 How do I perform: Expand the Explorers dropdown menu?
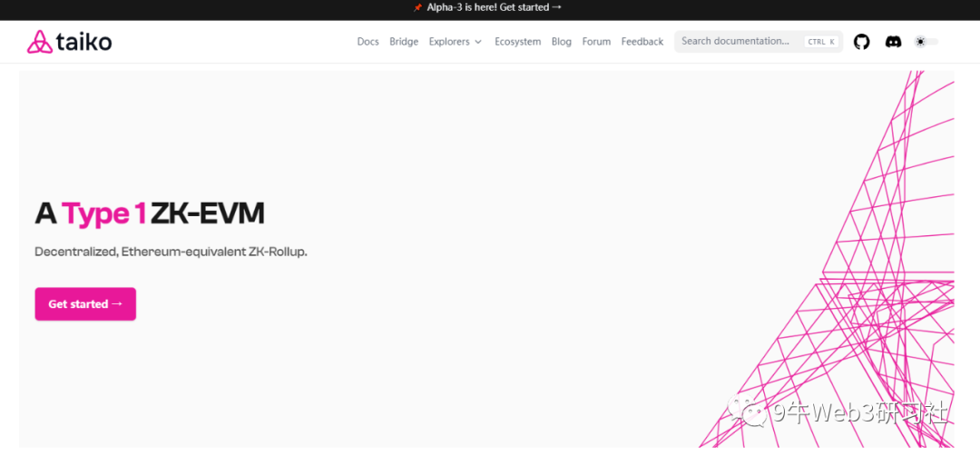tap(455, 42)
